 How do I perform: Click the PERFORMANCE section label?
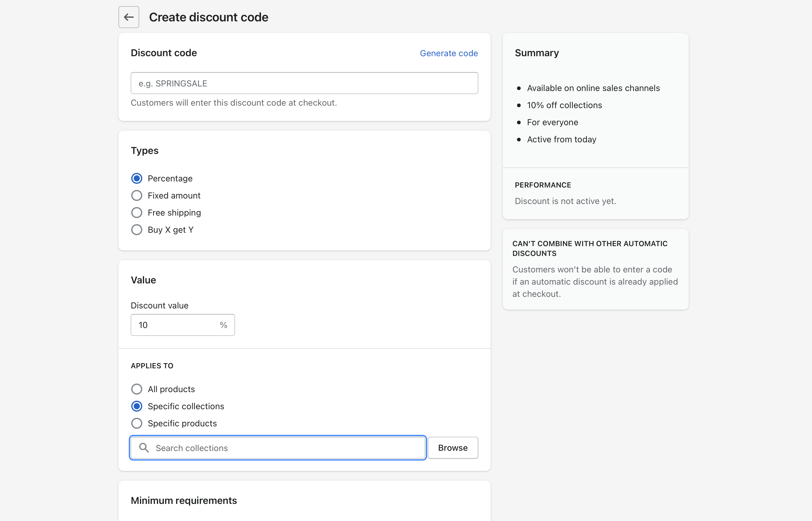coord(543,185)
